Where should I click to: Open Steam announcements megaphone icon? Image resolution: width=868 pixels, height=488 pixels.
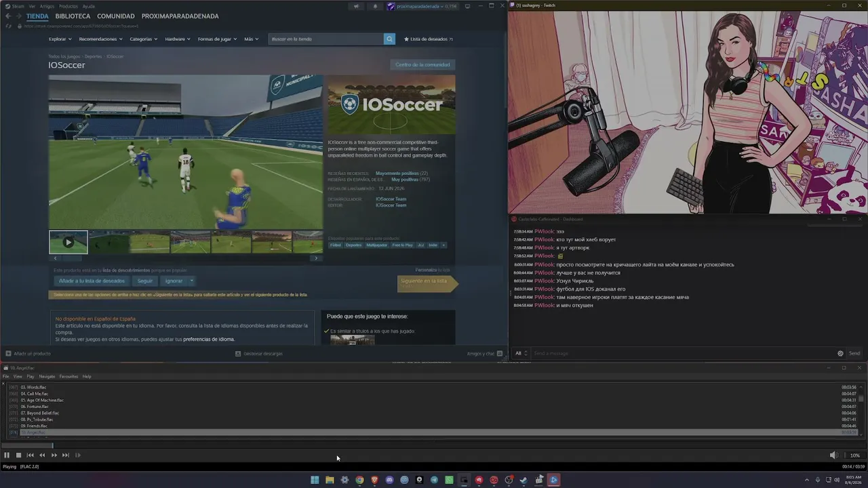point(356,6)
